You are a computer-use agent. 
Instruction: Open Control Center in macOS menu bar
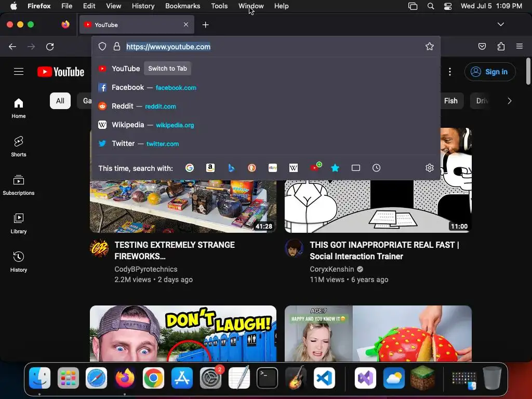447,6
